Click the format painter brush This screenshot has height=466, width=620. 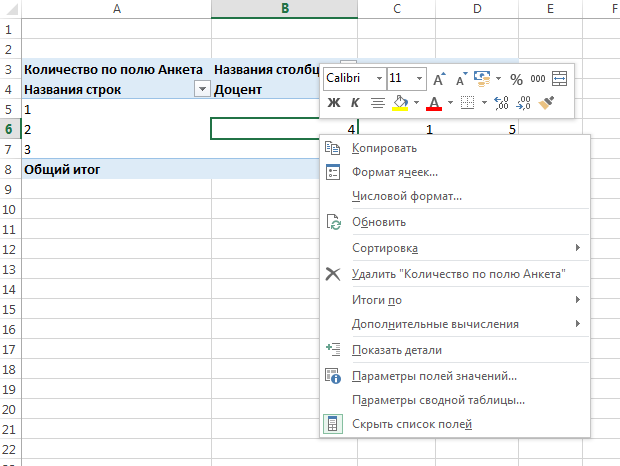point(546,102)
